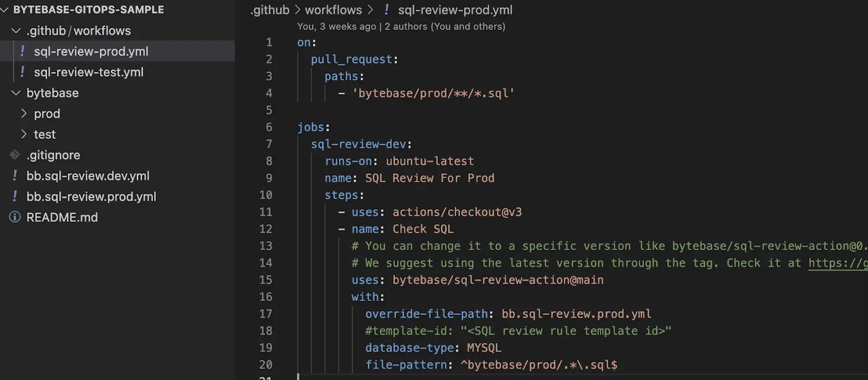Click line number 17 in the gutter

pyautogui.click(x=266, y=314)
